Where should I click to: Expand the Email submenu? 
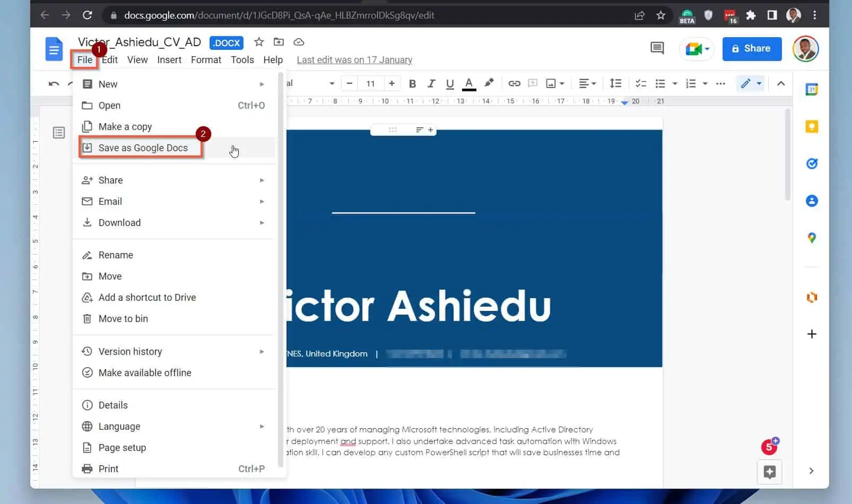coord(175,201)
